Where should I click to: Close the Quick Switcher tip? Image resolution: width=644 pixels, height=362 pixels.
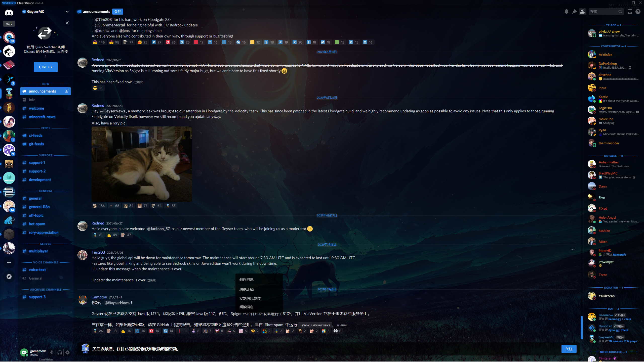(67, 23)
